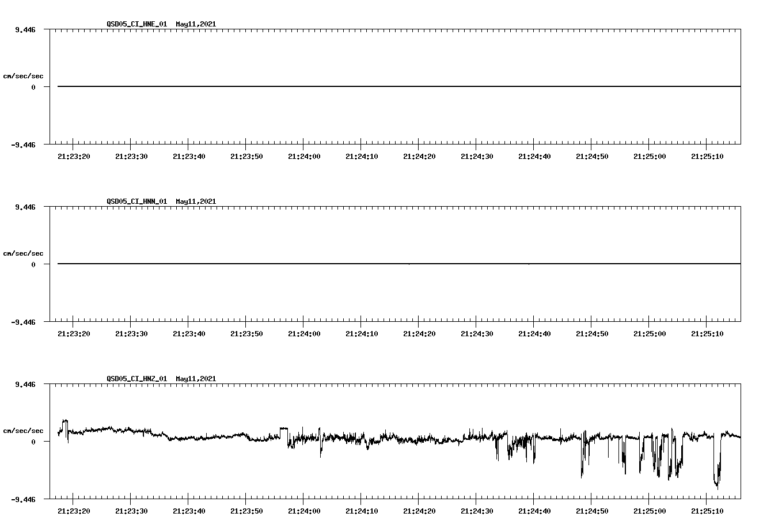Select the flat trace in the HNE plot

click(397, 86)
